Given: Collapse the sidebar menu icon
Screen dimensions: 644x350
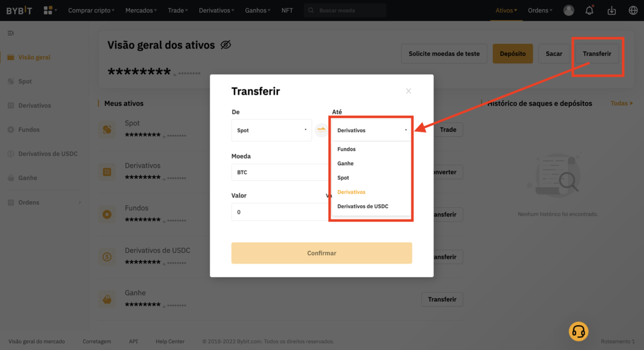Looking at the screenshot, I should (11, 33).
